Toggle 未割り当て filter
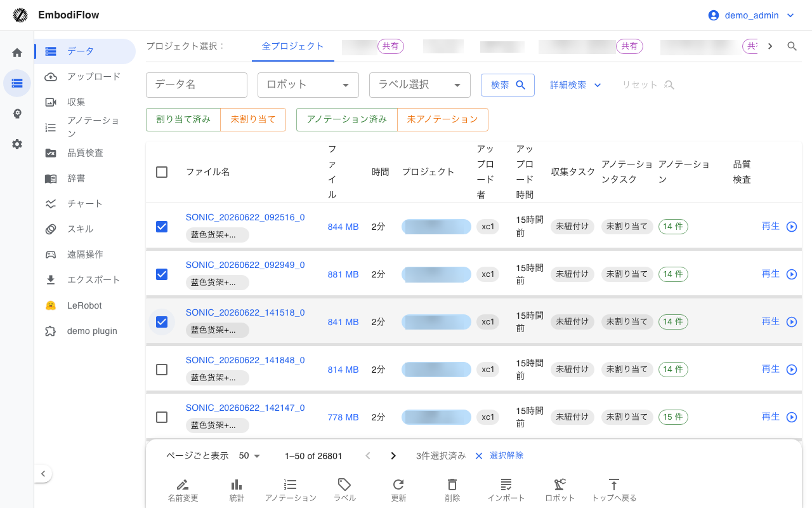Screen dimensions: 812x508 point(253,119)
